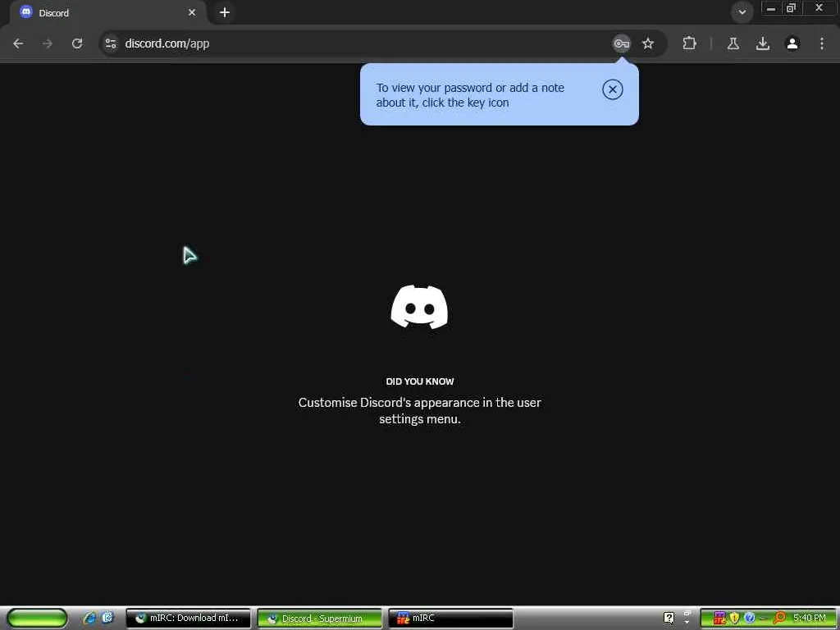840x630 pixels.
Task: Launch Internet Explorer from quick launch
Action: pos(89,619)
